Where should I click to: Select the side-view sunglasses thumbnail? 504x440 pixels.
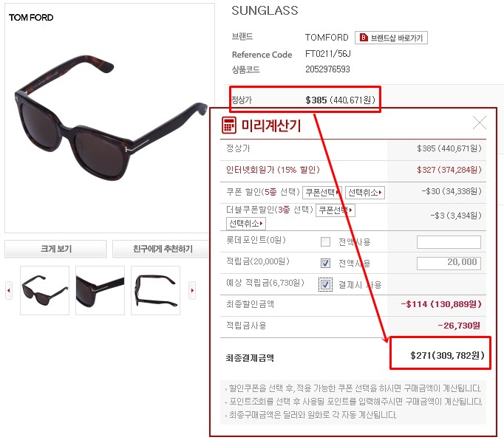tap(156, 290)
